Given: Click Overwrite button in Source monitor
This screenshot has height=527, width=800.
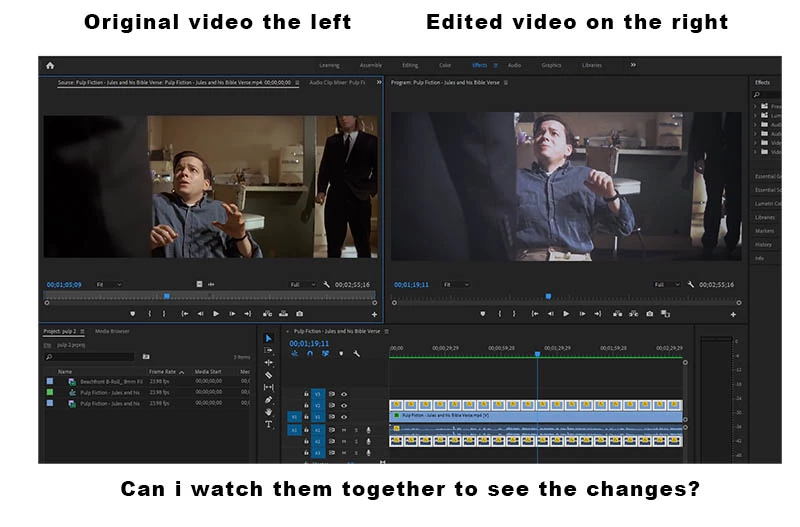Looking at the screenshot, I should tap(283, 314).
